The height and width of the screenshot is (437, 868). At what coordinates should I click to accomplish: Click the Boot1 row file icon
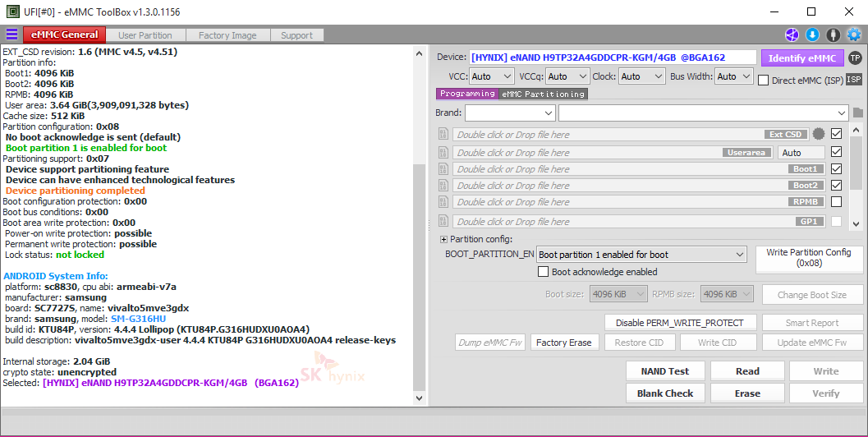[x=443, y=169]
